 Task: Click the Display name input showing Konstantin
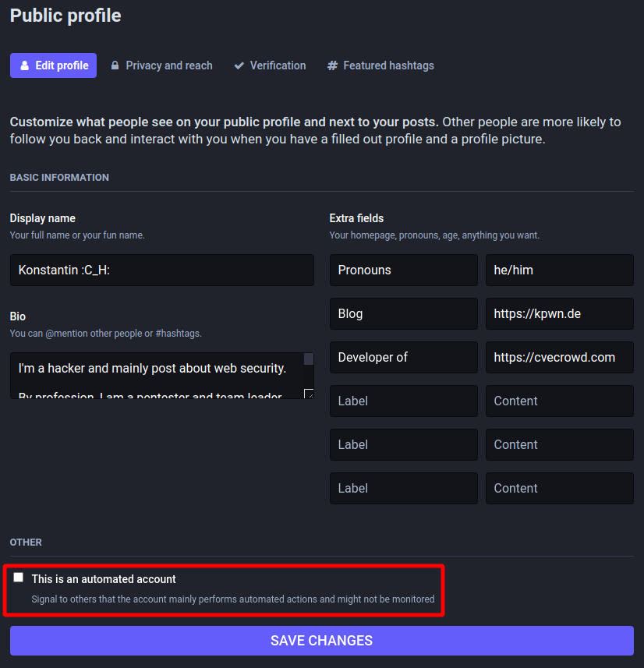click(x=161, y=270)
